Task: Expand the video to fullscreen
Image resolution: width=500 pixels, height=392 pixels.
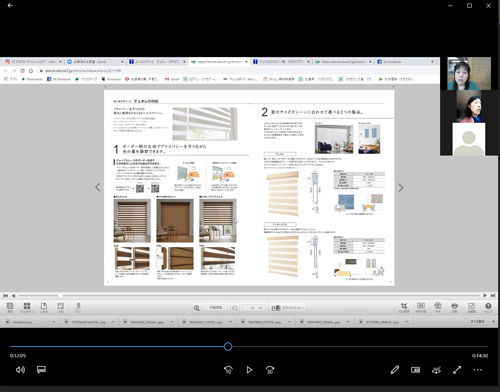Action: (457, 370)
